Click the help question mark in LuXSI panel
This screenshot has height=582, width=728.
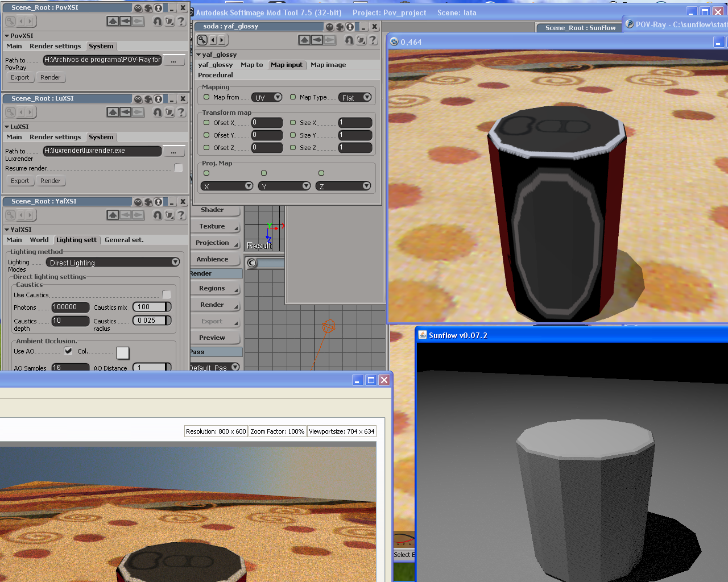pos(181,112)
